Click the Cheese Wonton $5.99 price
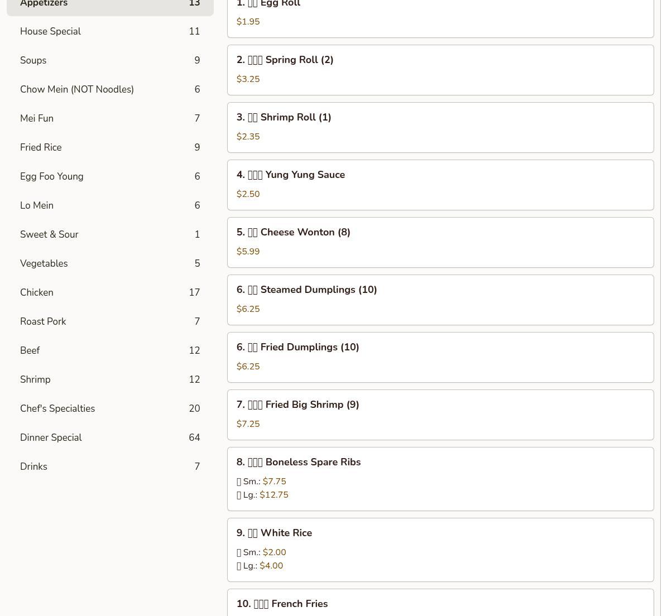Viewport: 672px width, 616px height. point(248,252)
